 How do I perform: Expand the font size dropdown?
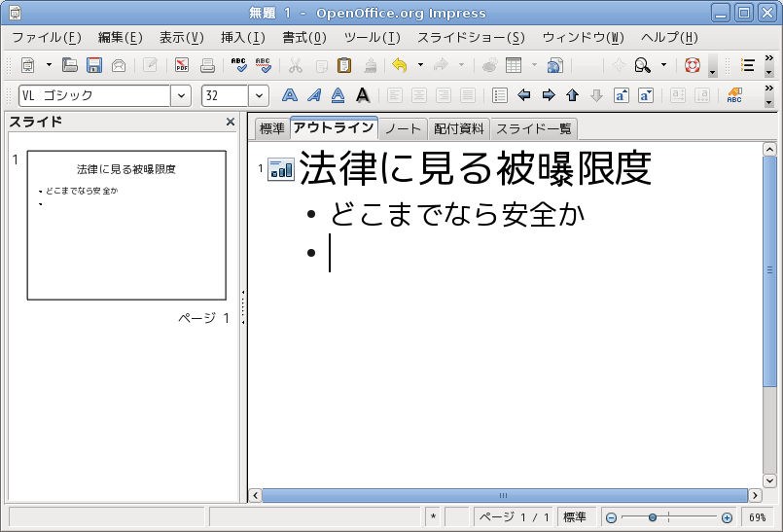[x=259, y=95]
